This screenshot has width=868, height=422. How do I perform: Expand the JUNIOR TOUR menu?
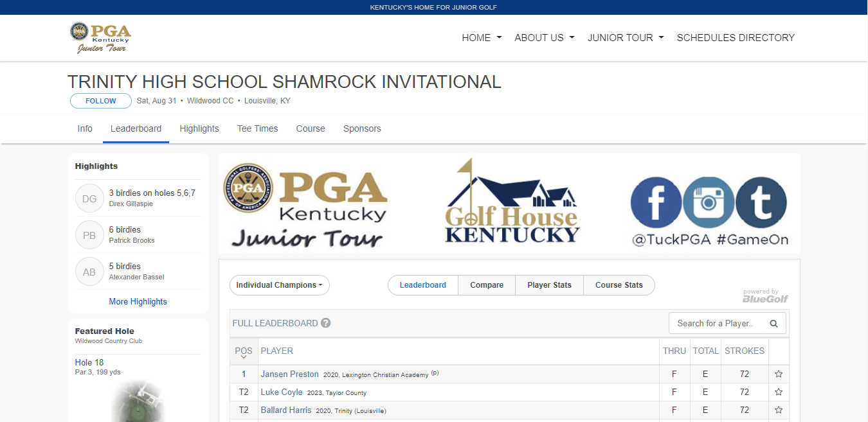click(x=626, y=38)
